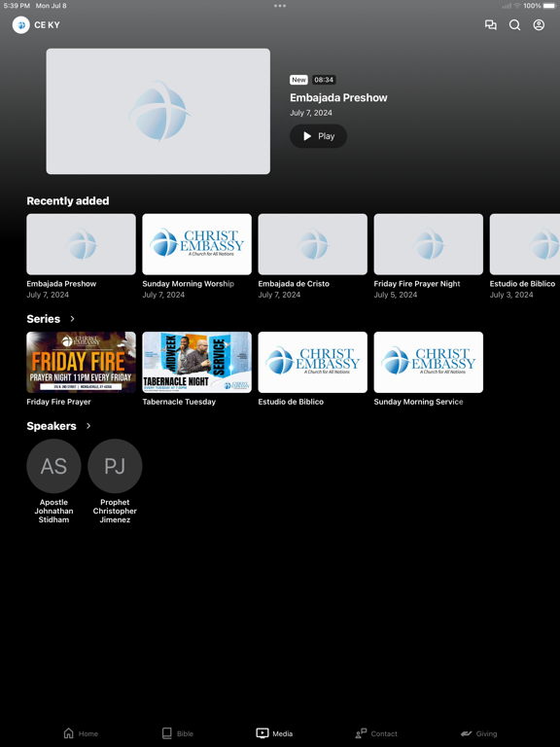This screenshot has width=560, height=747.
Task: Switch to the Giving tab label
Action: [487, 733]
